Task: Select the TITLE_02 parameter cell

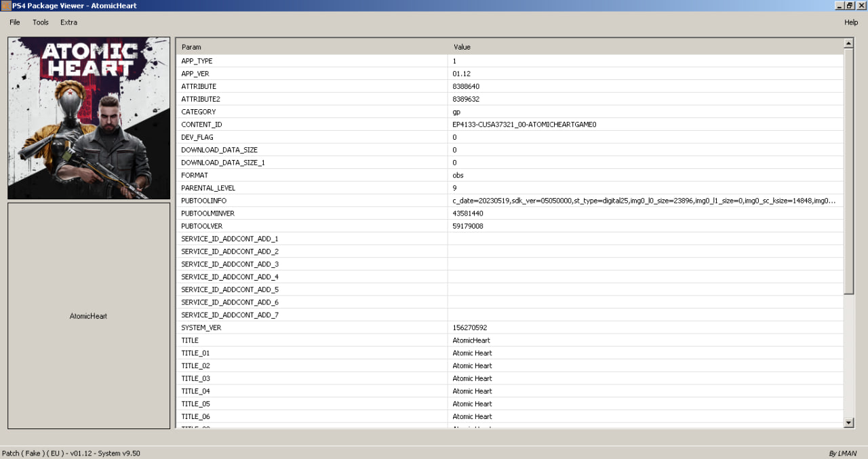Action: point(312,366)
